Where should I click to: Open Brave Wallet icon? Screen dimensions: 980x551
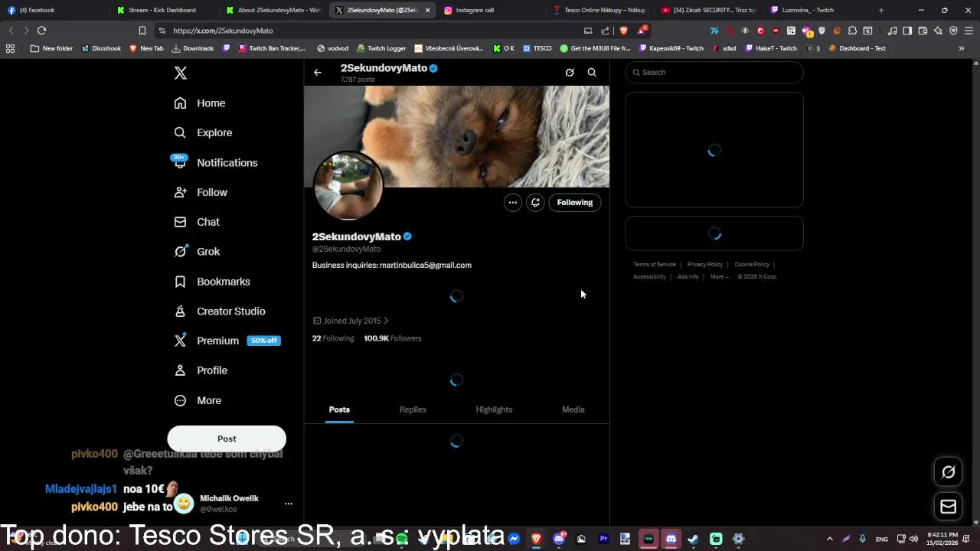click(923, 31)
